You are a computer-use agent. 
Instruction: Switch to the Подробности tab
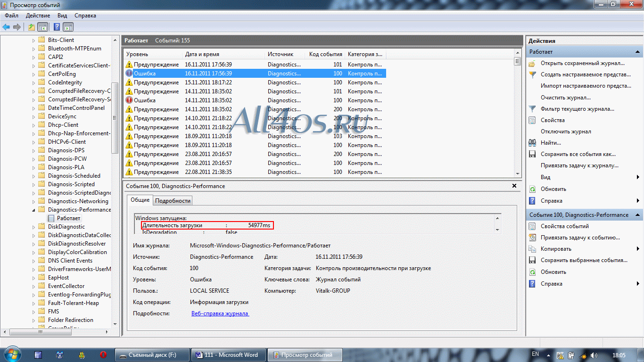[x=173, y=200]
